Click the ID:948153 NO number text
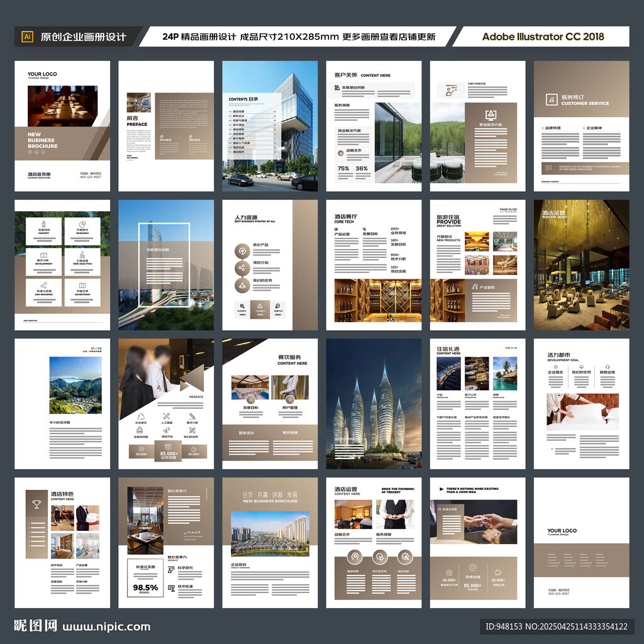 [557, 627]
